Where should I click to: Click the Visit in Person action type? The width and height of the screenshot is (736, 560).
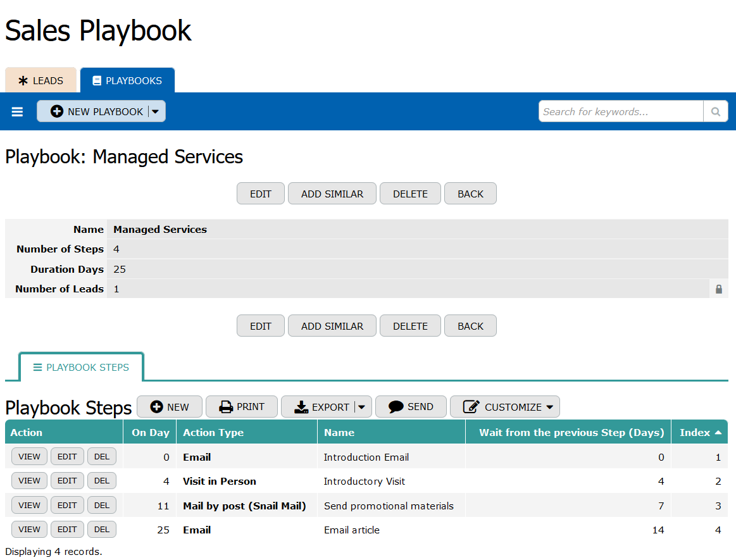click(219, 481)
